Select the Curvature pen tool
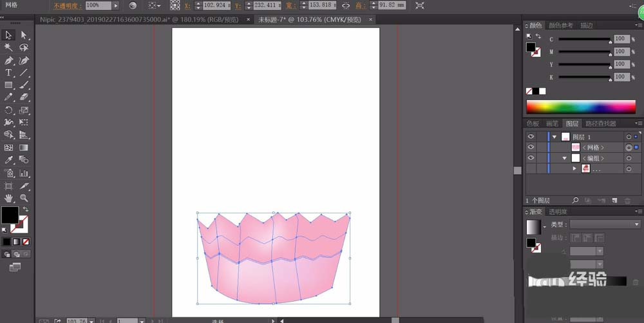 pos(24,61)
